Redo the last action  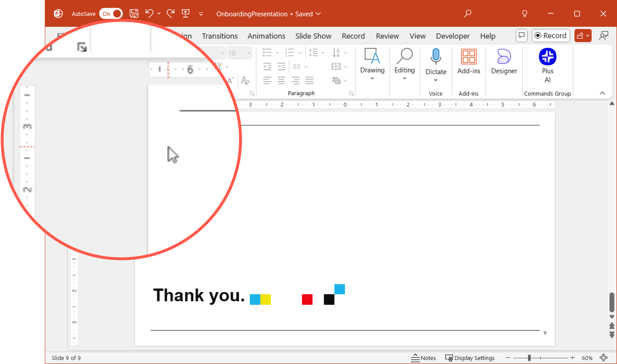(171, 13)
